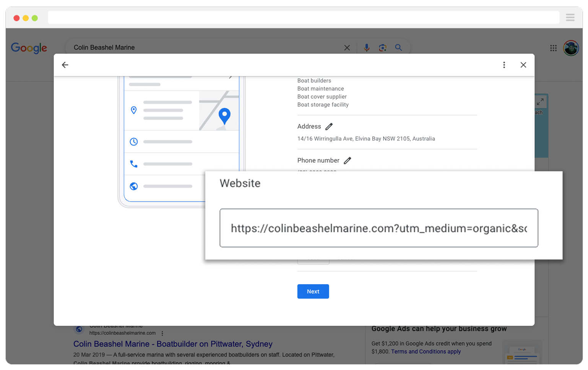Edit the Phone number with the pencil icon

(x=347, y=160)
